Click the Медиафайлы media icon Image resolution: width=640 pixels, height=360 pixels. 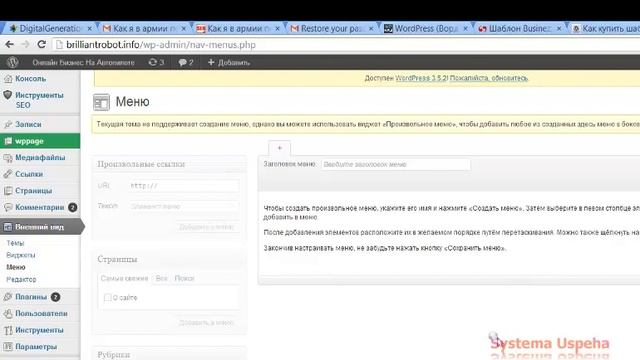[8, 158]
